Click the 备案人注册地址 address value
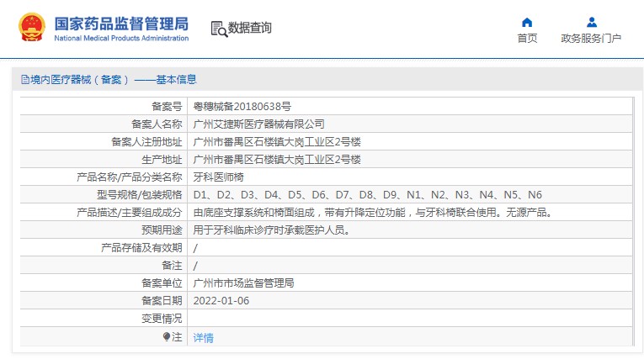 coord(277,142)
